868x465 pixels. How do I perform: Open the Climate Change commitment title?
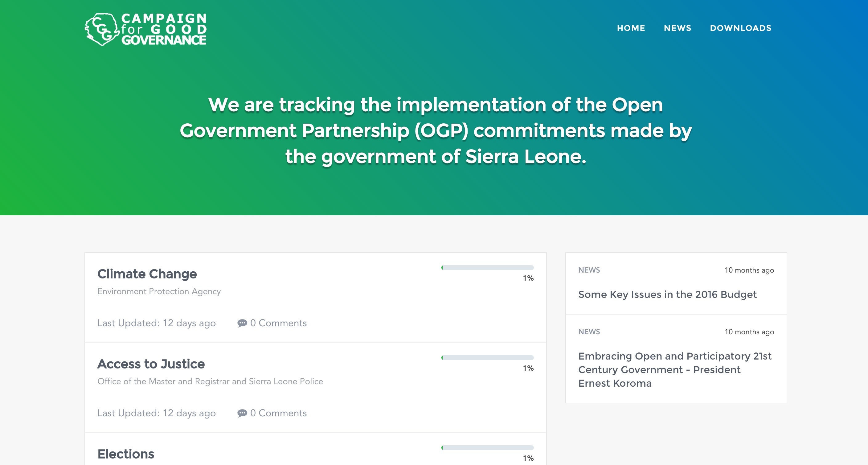point(147,274)
